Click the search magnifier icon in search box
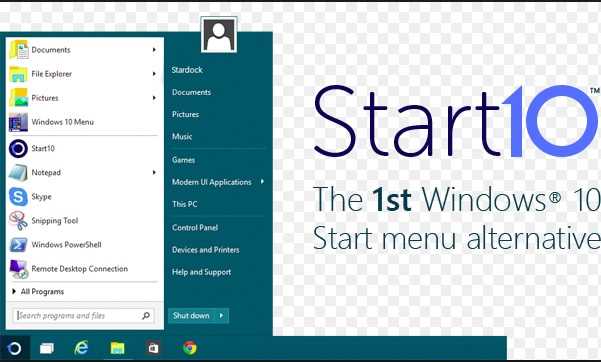This screenshot has width=601, height=362. [x=146, y=316]
